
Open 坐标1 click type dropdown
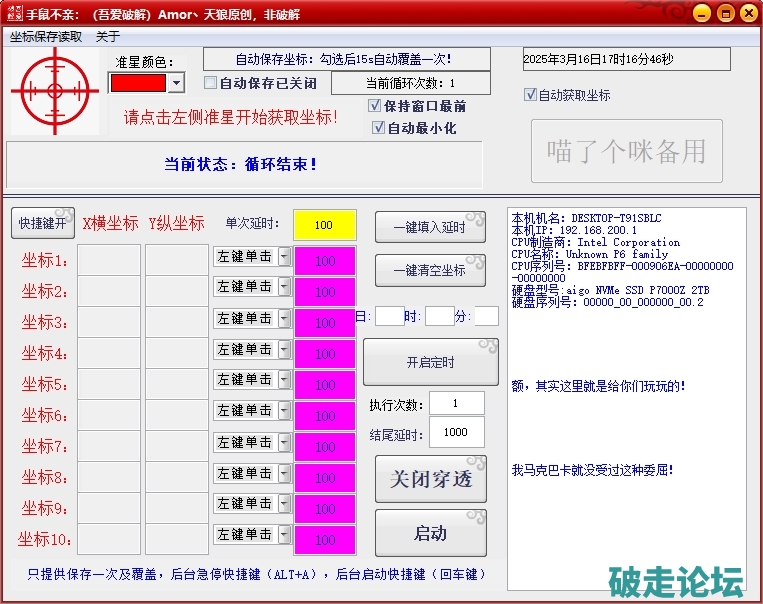coord(284,257)
